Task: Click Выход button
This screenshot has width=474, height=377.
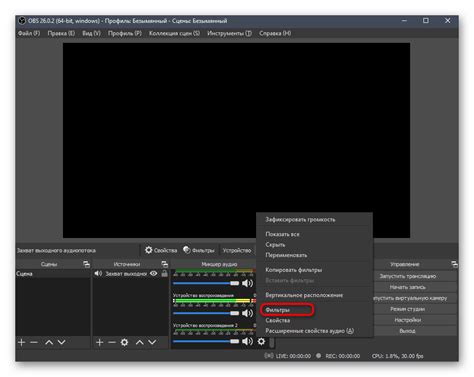Action: click(415, 331)
